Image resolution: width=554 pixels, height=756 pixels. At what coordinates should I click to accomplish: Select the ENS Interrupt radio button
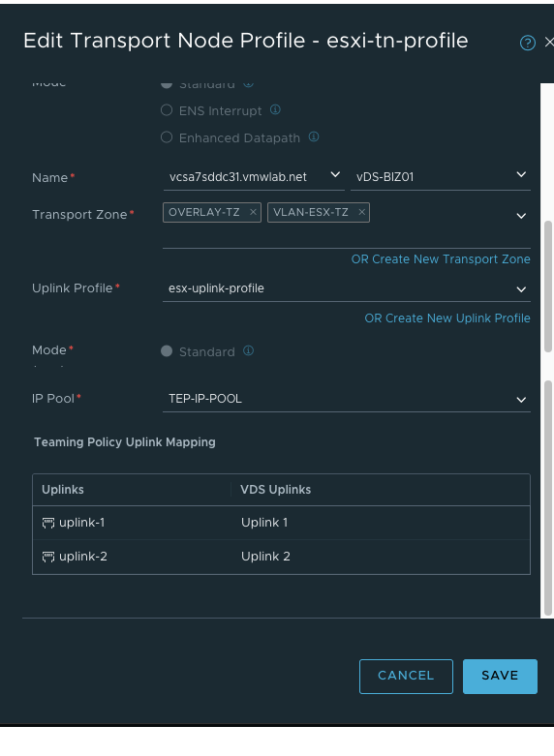(167, 110)
